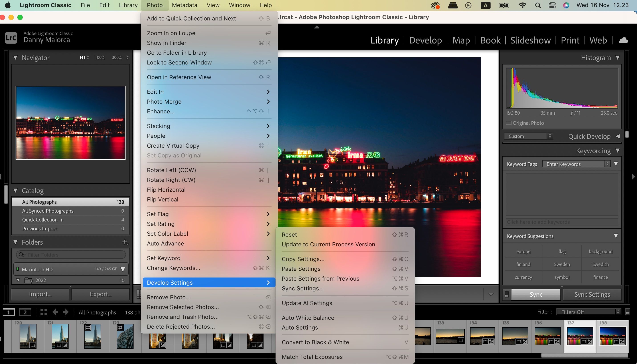Open macOS Spotlight search icon

[x=538, y=5]
